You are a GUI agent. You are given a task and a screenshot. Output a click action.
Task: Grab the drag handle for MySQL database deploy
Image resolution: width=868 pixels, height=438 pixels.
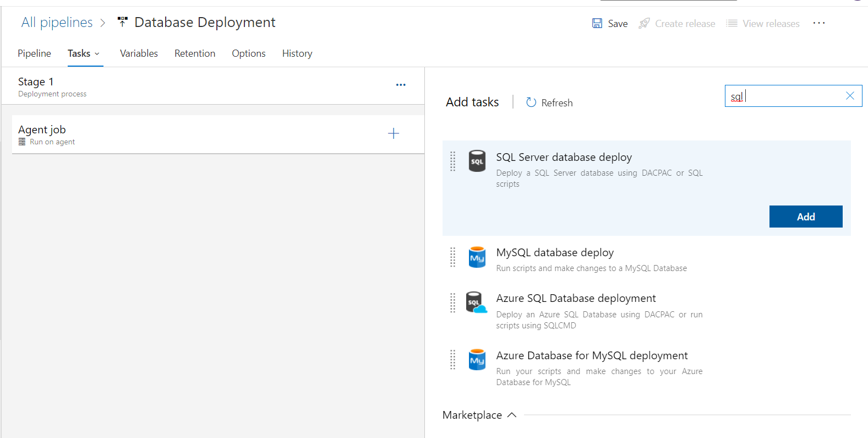(453, 257)
